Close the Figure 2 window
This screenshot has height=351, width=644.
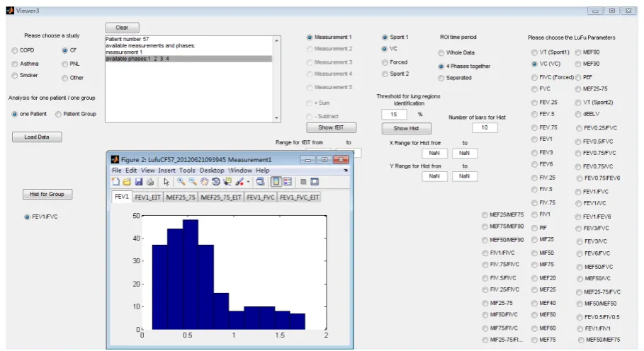click(x=341, y=159)
